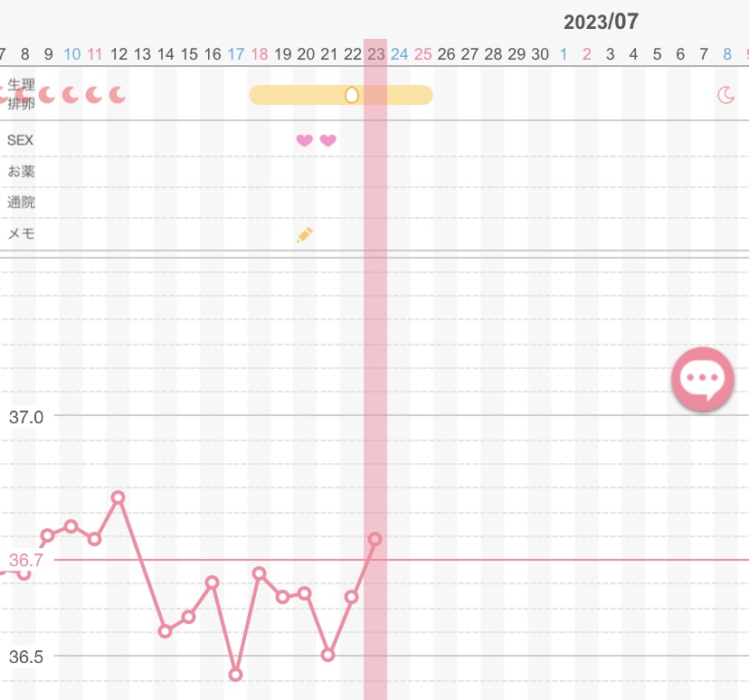Select date 28 in the date row

pos(493,54)
